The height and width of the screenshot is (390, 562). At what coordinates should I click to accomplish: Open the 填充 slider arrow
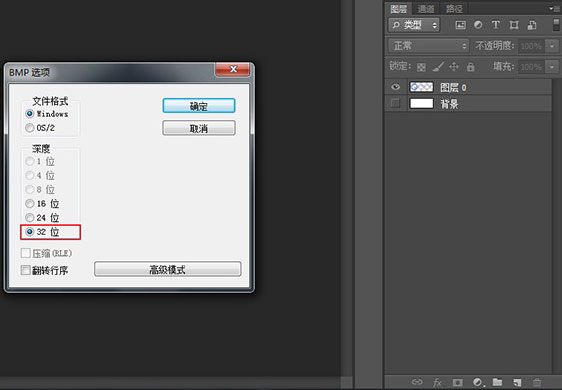[x=552, y=67]
